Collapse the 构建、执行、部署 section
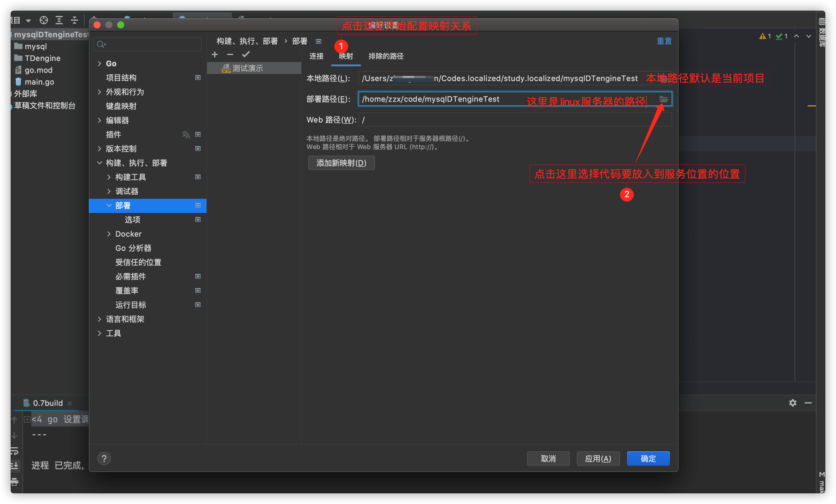Image resolution: width=836 pixels, height=504 pixels. [99, 163]
